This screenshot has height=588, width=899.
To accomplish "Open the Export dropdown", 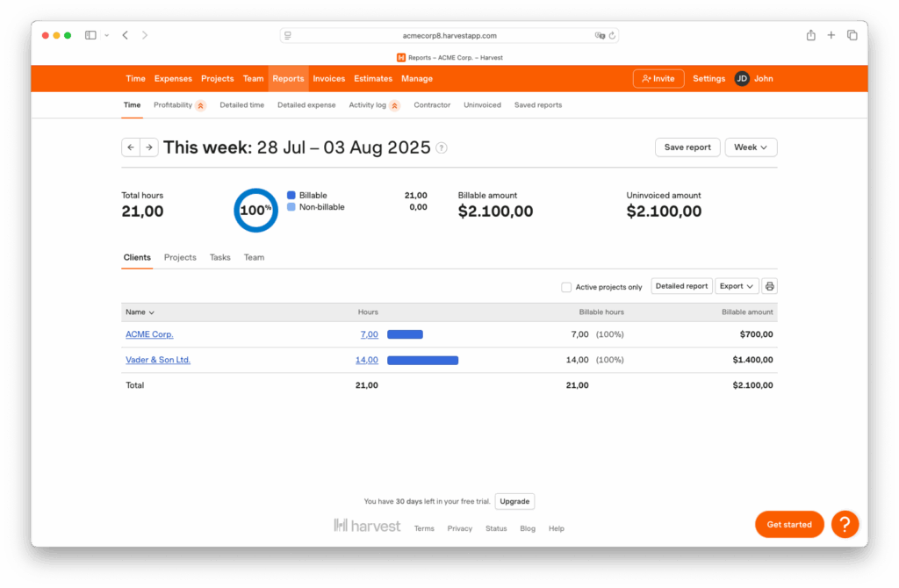I will 737,286.
